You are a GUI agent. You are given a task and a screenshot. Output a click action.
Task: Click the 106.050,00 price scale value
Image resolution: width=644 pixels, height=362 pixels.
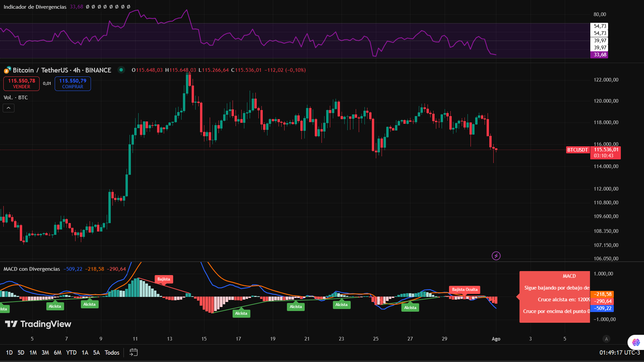(x=606, y=259)
